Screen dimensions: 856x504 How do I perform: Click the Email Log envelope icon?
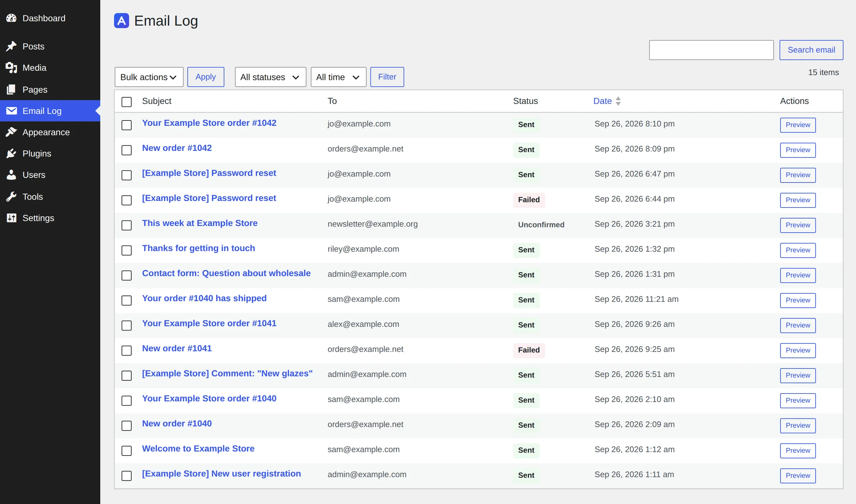click(11, 111)
